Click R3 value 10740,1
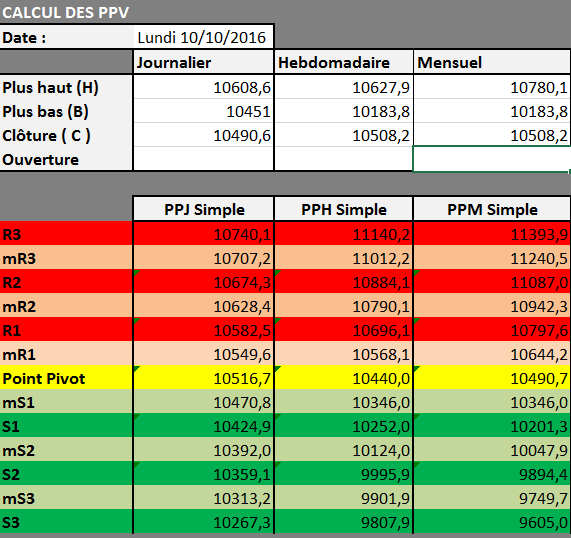 coord(203,233)
